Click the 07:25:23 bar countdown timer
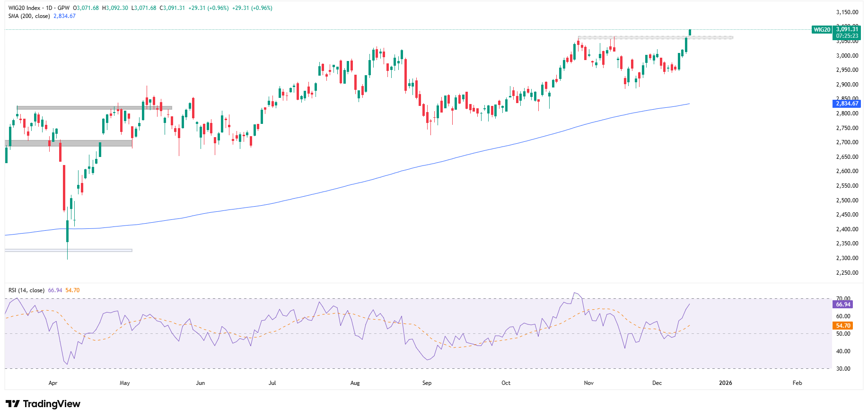The width and height of the screenshot is (868, 418). point(847,36)
